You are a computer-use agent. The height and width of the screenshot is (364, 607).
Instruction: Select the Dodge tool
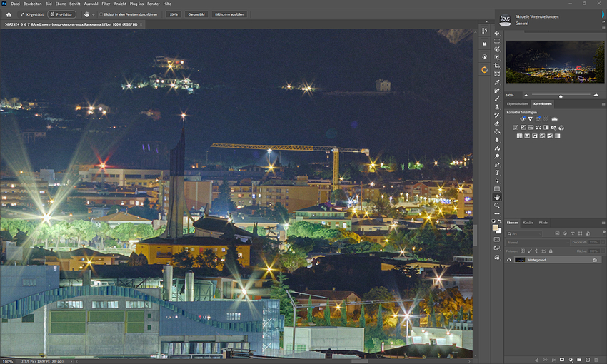(497, 156)
